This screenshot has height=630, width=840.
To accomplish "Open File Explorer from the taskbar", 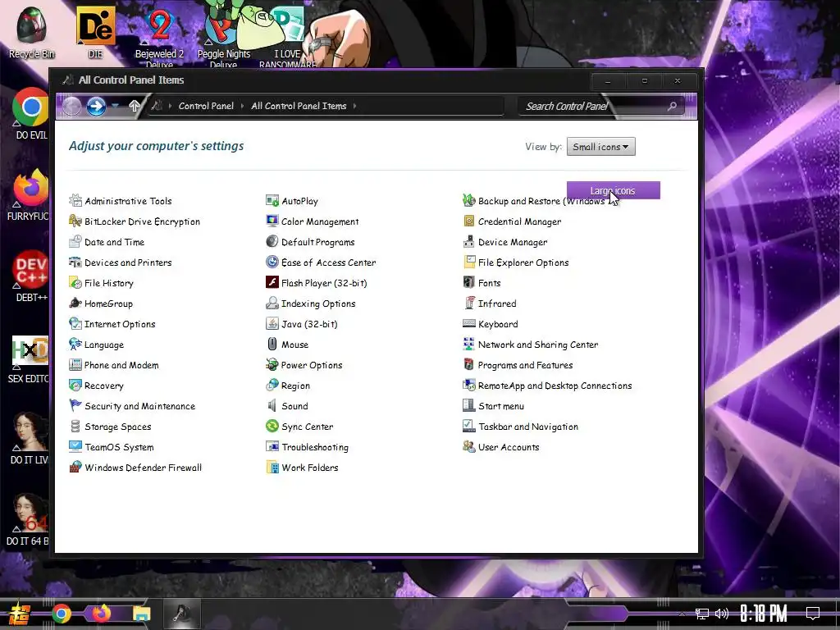I will (142, 614).
